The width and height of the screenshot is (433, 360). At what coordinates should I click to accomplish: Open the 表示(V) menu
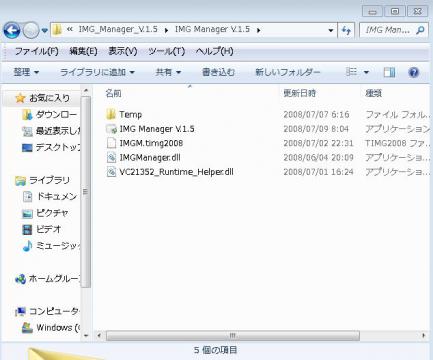point(123,51)
